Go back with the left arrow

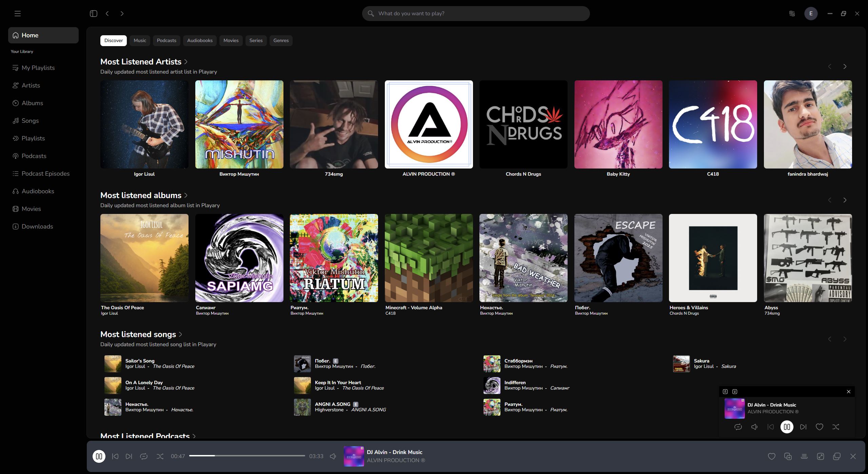pyautogui.click(x=107, y=14)
